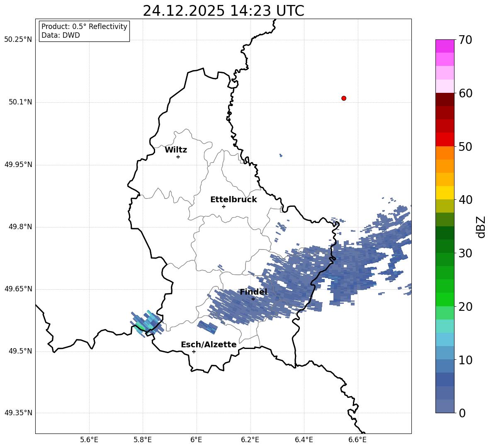Click the 49.35°N latitude label
491x448 pixels.
pos(18,413)
